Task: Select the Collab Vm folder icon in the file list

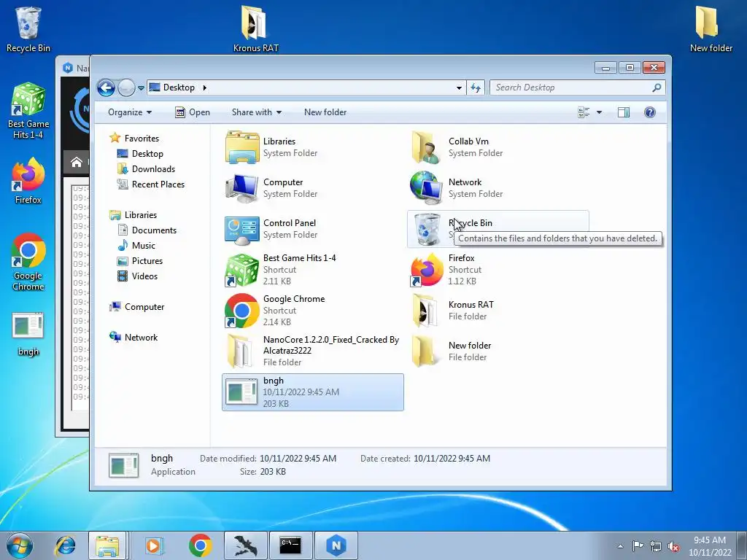Action: tap(427, 147)
